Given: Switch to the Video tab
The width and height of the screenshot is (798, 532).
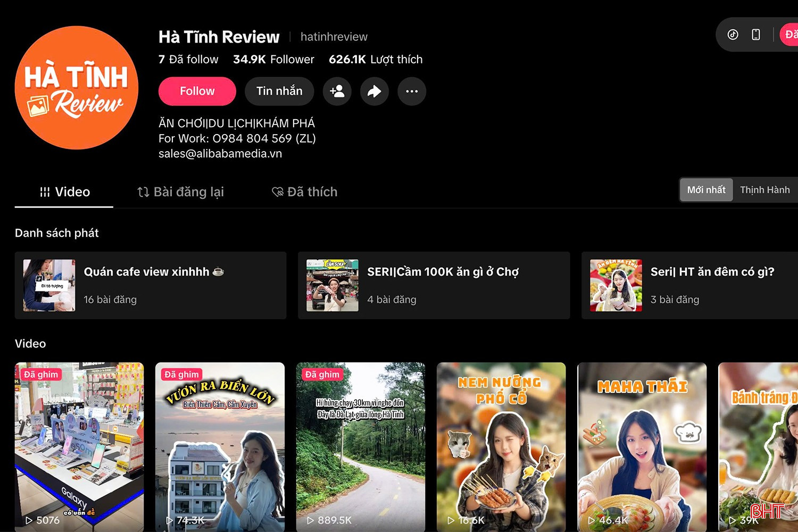Looking at the screenshot, I should pos(64,192).
